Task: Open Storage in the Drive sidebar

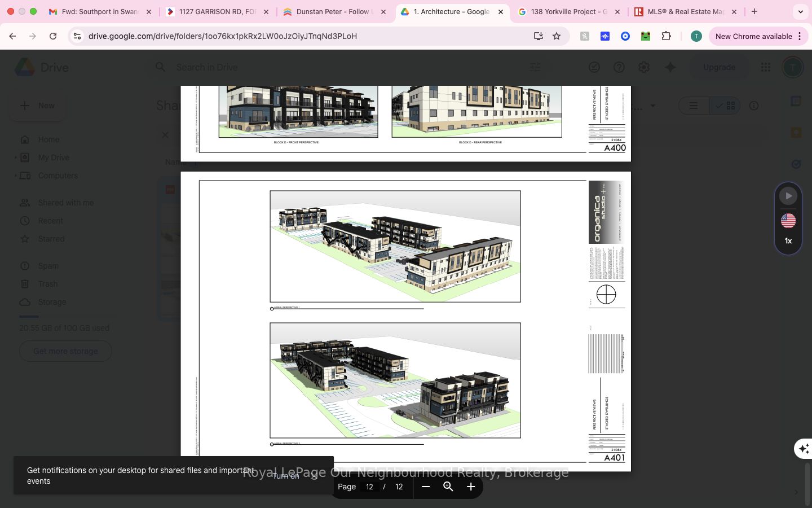Action: pos(52,302)
